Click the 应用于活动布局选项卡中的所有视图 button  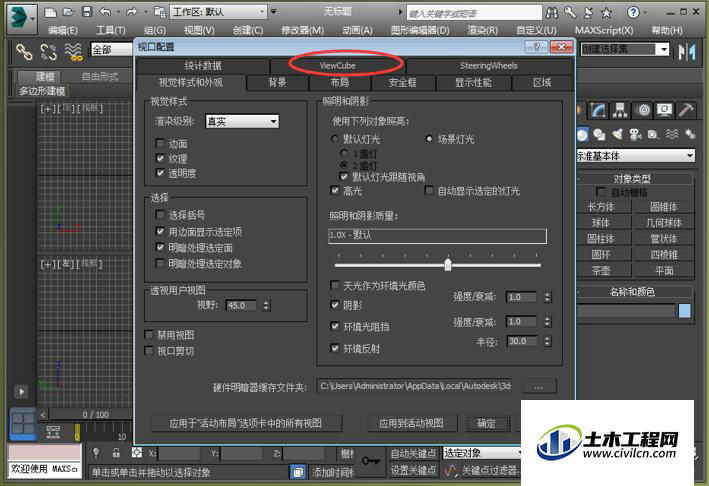tap(246, 423)
